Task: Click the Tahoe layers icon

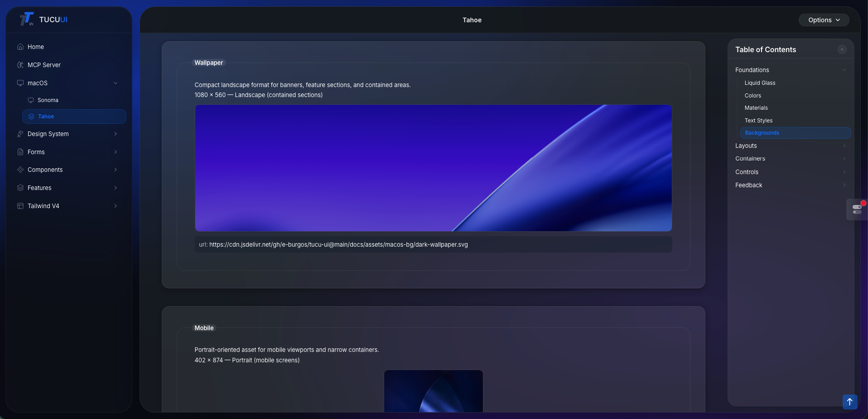Action: [31, 117]
